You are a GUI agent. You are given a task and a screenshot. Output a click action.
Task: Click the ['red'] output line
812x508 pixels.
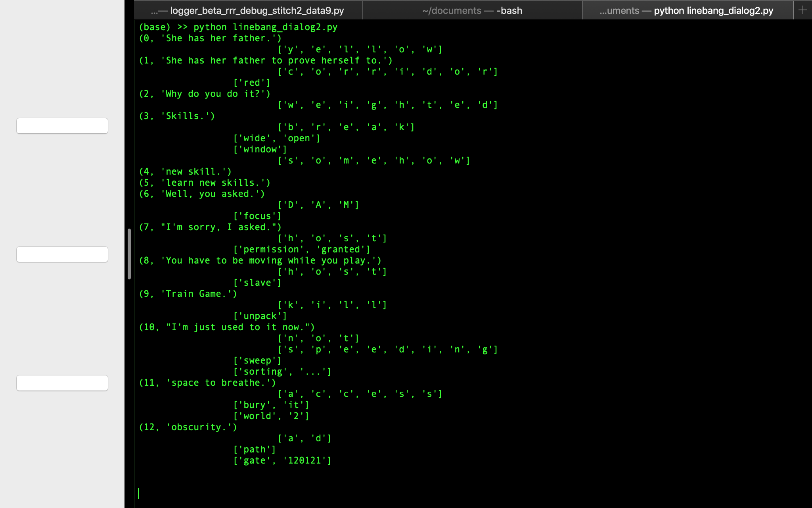point(252,83)
